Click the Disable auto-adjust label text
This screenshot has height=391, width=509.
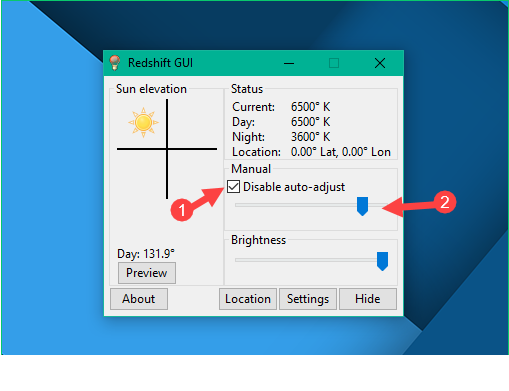294,187
